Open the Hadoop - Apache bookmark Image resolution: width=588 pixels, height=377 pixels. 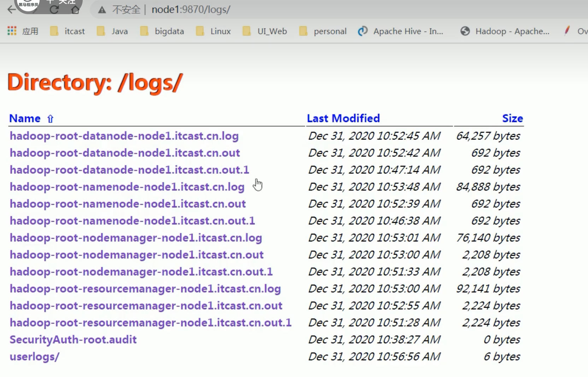pyautogui.click(x=505, y=31)
